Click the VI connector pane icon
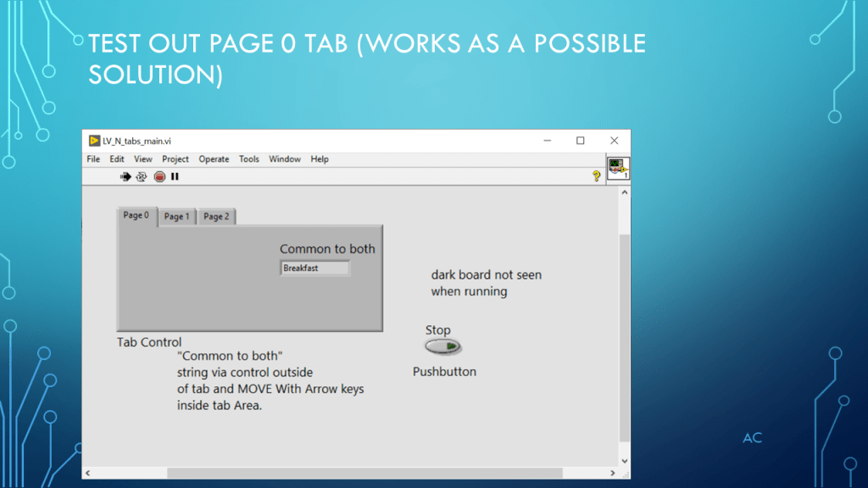Screen dimensions: 868x488 [x=618, y=168]
